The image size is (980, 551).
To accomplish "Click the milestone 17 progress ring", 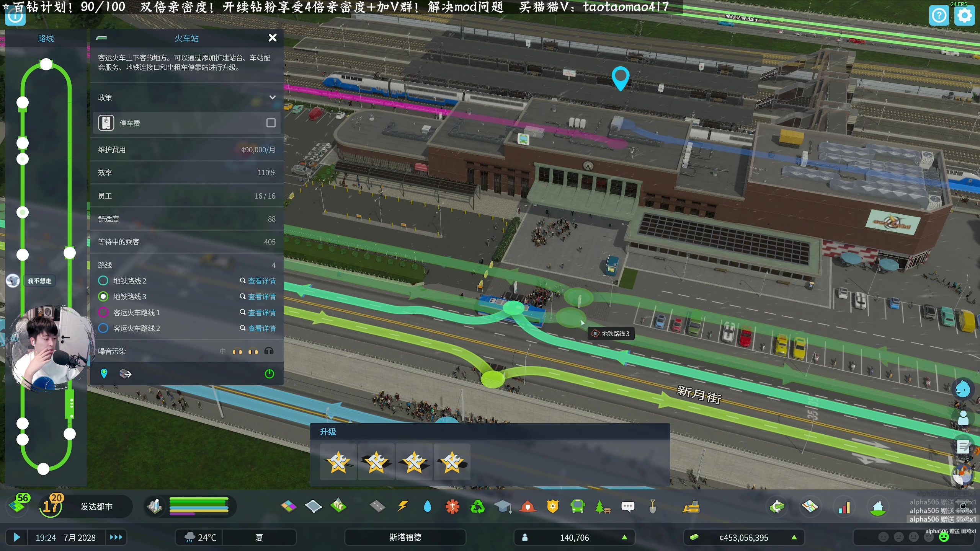I will 51,506.
